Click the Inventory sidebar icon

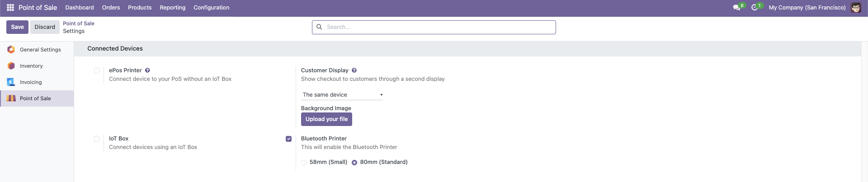[11, 66]
